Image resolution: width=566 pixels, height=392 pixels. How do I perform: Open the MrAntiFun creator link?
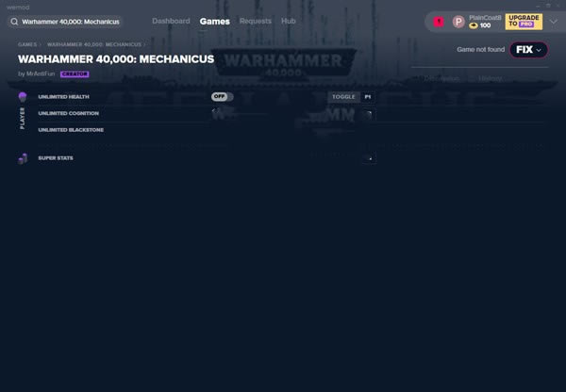pyautogui.click(x=41, y=73)
